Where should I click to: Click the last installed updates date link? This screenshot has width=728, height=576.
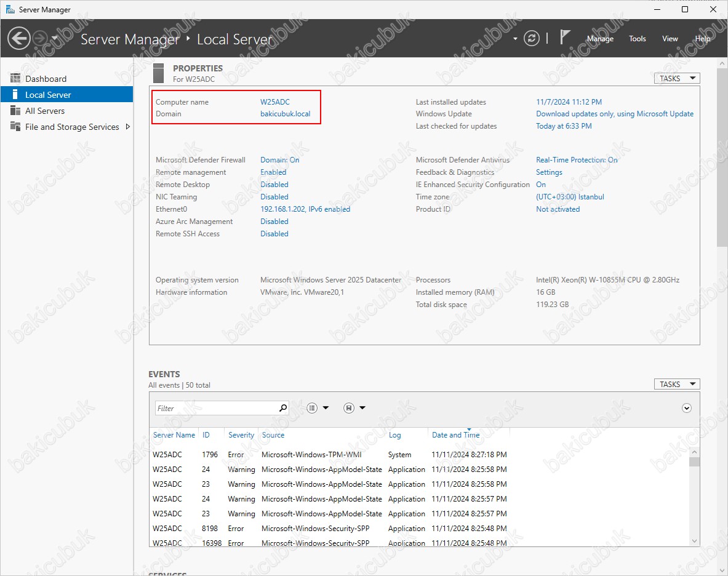[x=569, y=102]
